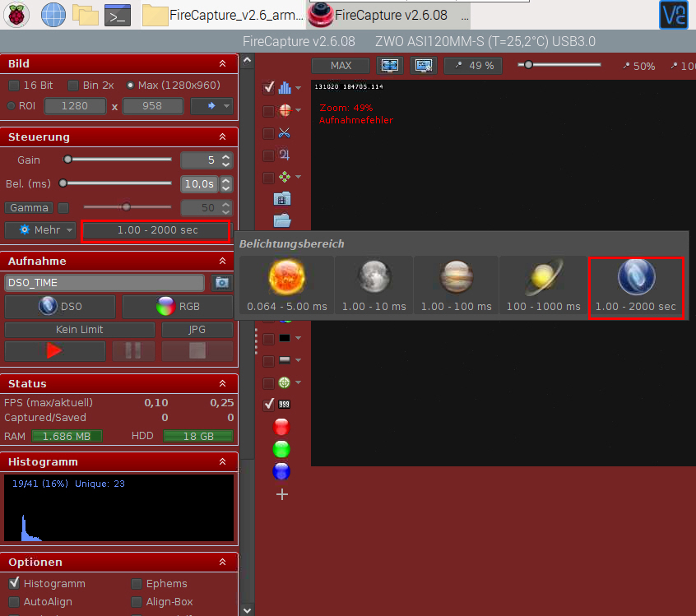
Task: Open the film strip calculator icon
Action: [x=282, y=198]
